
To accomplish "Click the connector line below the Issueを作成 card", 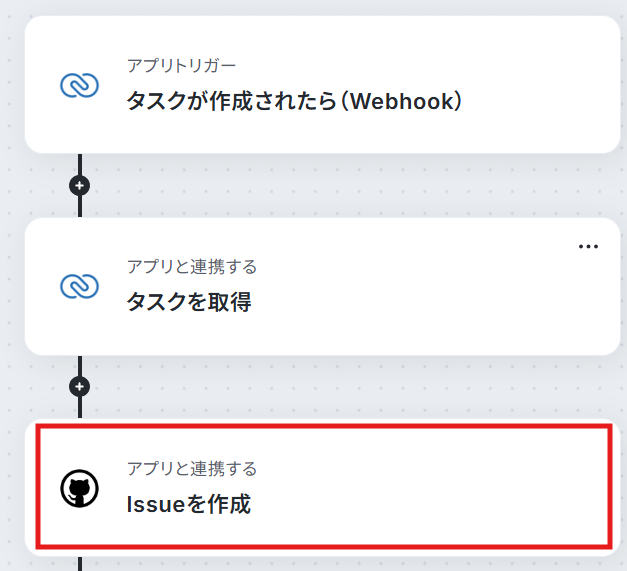I will (x=80, y=564).
